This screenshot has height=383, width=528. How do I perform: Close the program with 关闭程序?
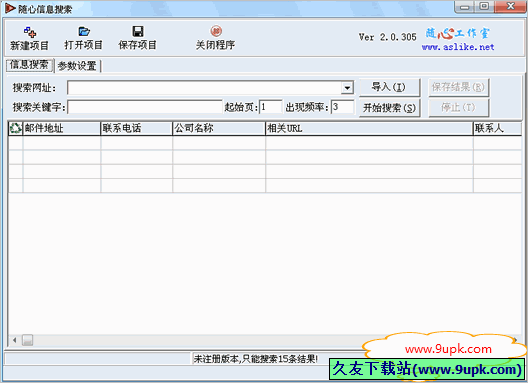pos(216,38)
